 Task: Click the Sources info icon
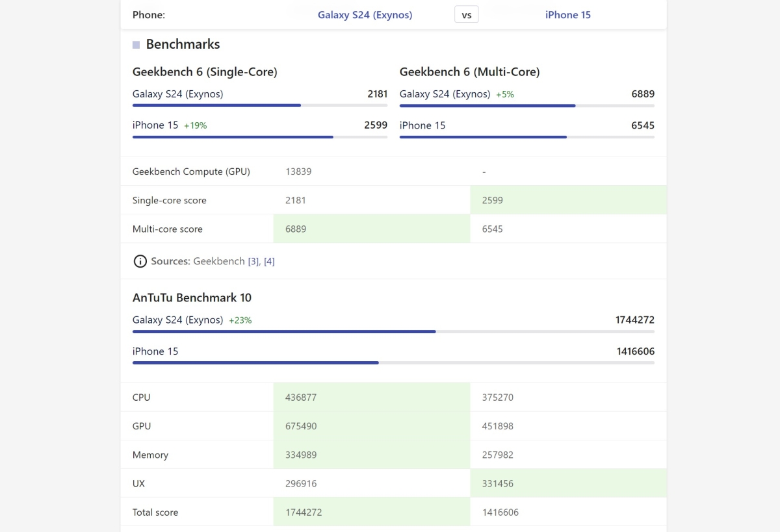click(140, 261)
